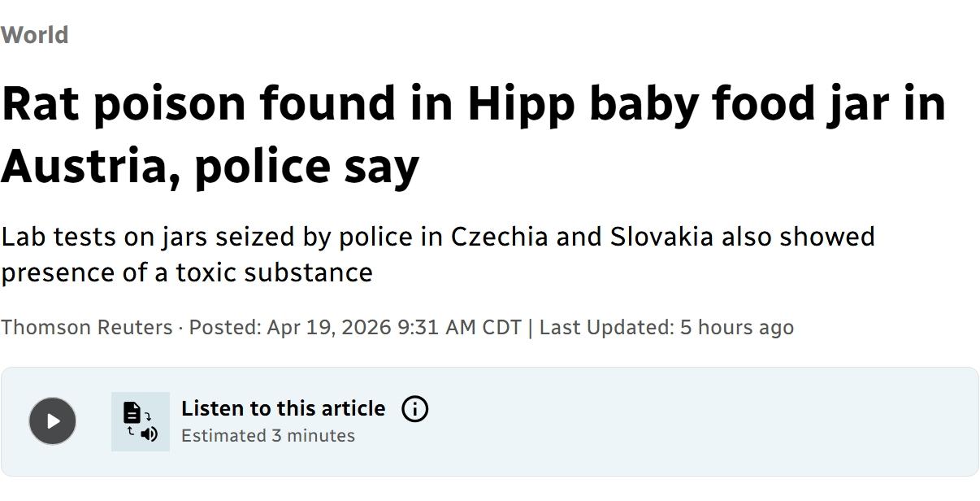Viewport: 980px width, 501px height.
Task: Click the "Estimated 3 minutes" text
Action: [x=267, y=436]
